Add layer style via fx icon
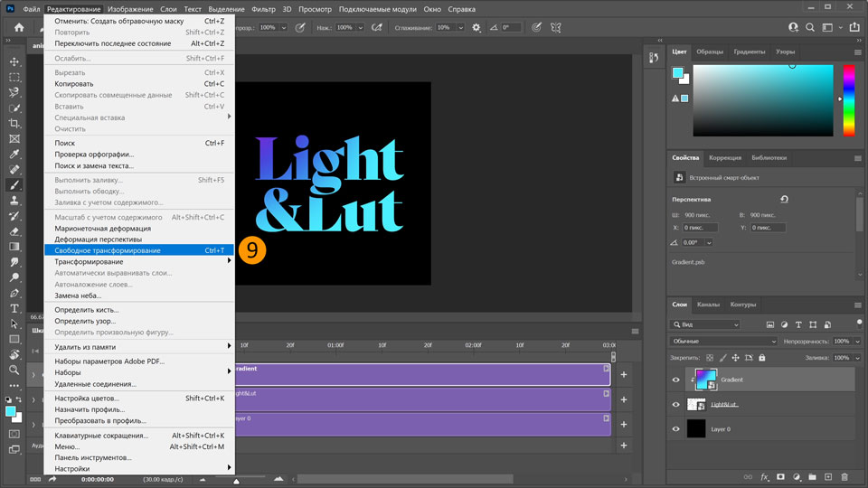This screenshot has width=868, height=488. tap(764, 476)
